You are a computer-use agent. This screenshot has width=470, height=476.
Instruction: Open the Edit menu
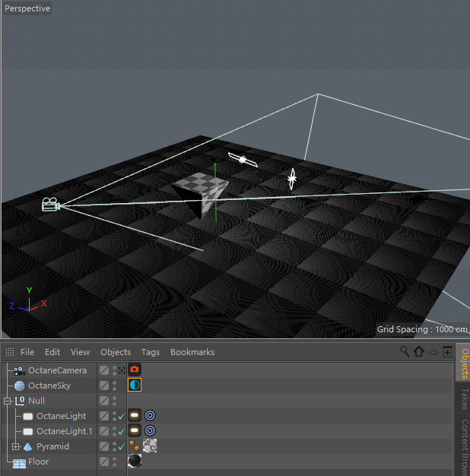[x=52, y=352]
